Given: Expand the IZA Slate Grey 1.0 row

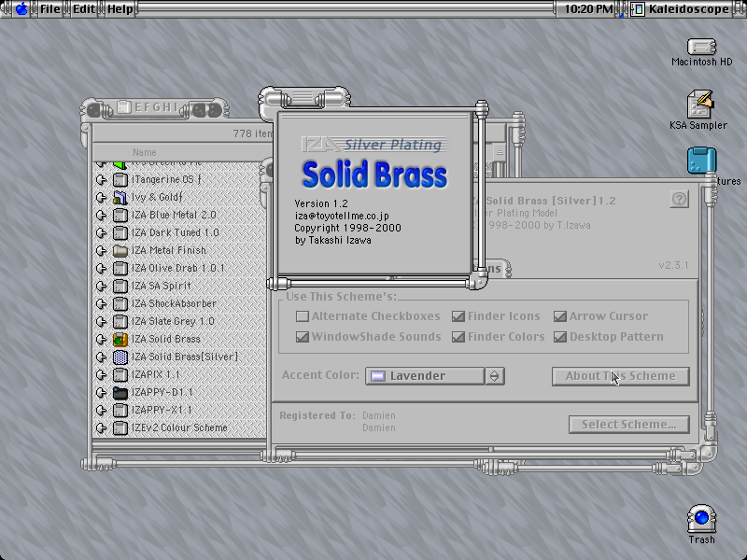Looking at the screenshot, I should point(101,321).
